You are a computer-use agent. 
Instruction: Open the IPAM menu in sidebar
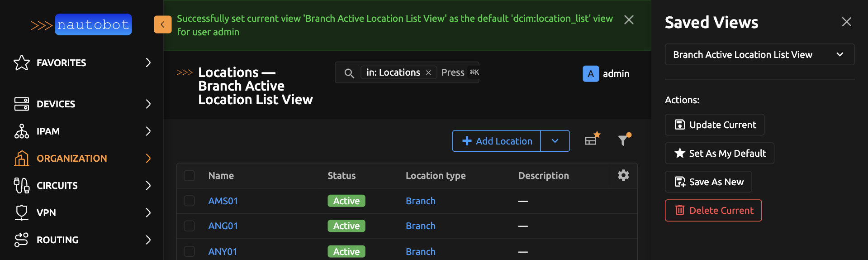[81, 131]
